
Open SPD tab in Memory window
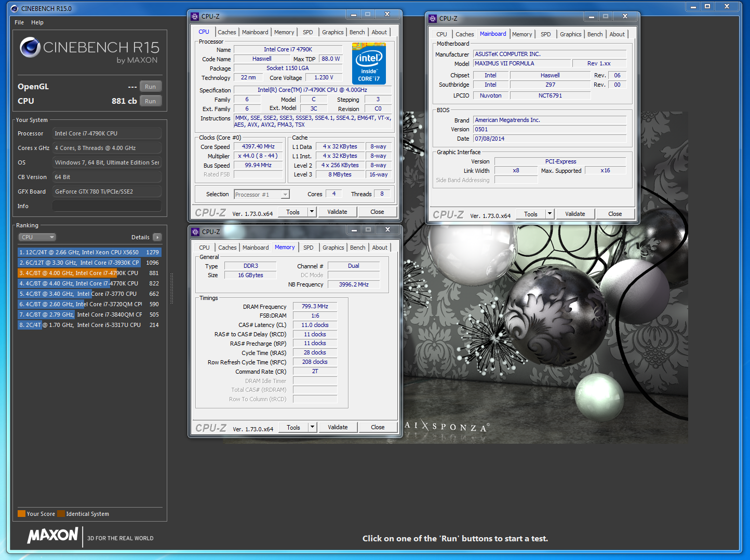coord(309,248)
